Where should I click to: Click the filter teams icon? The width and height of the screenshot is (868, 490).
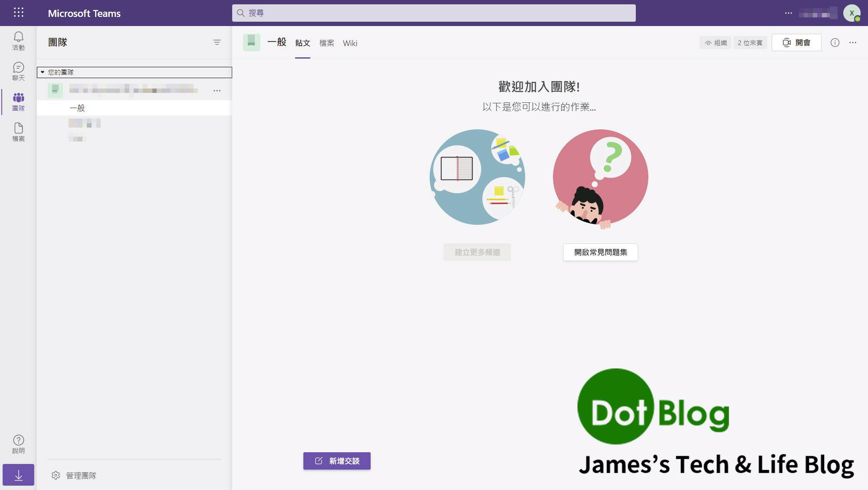pyautogui.click(x=217, y=43)
